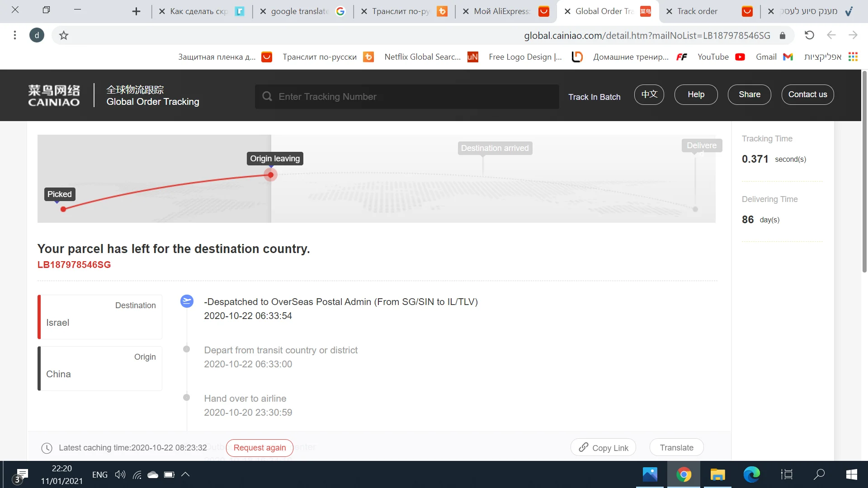Click the Cainiao logo
This screenshot has width=868, height=488.
[54, 95]
